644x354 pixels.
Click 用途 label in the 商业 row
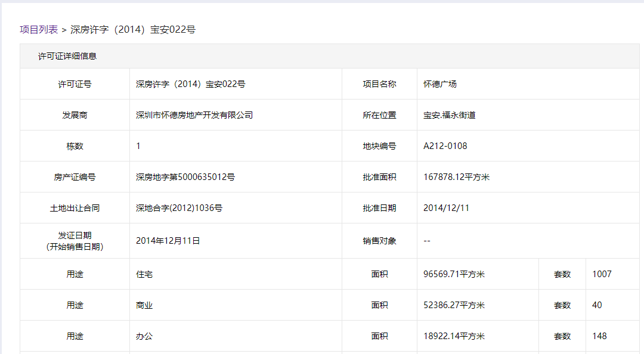pyautogui.click(x=75, y=305)
